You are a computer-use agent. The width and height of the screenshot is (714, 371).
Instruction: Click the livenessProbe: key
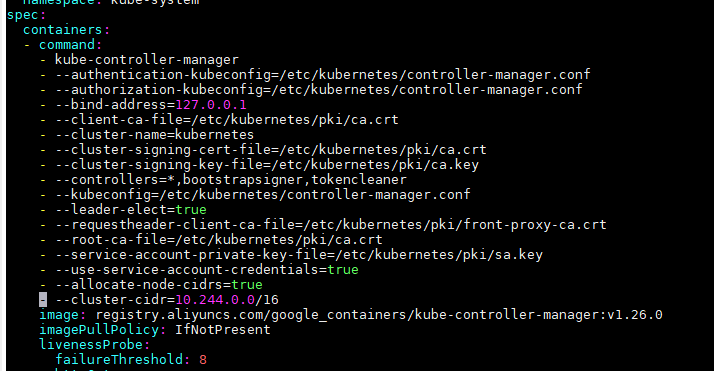[x=94, y=345]
